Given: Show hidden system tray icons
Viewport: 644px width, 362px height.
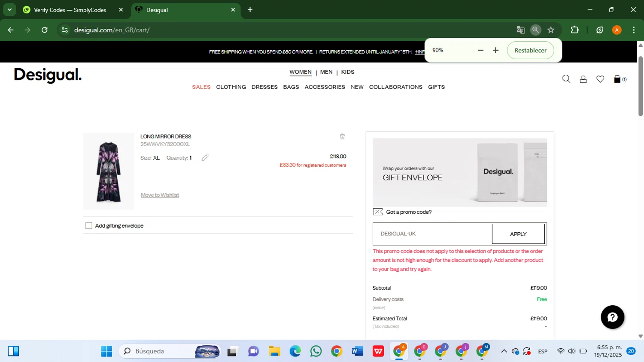Looking at the screenshot, I should click(x=504, y=351).
